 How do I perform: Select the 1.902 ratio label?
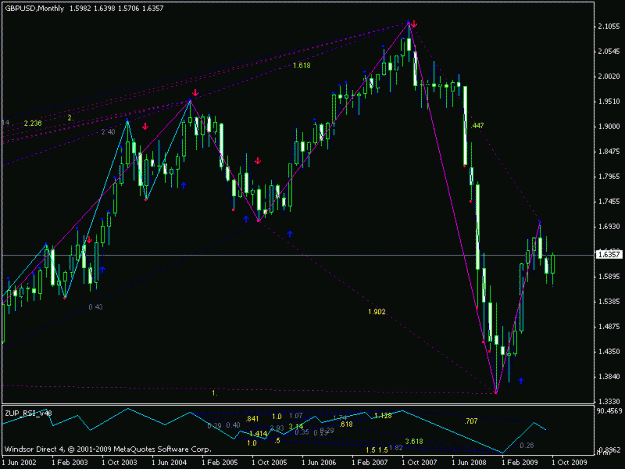pyautogui.click(x=377, y=312)
